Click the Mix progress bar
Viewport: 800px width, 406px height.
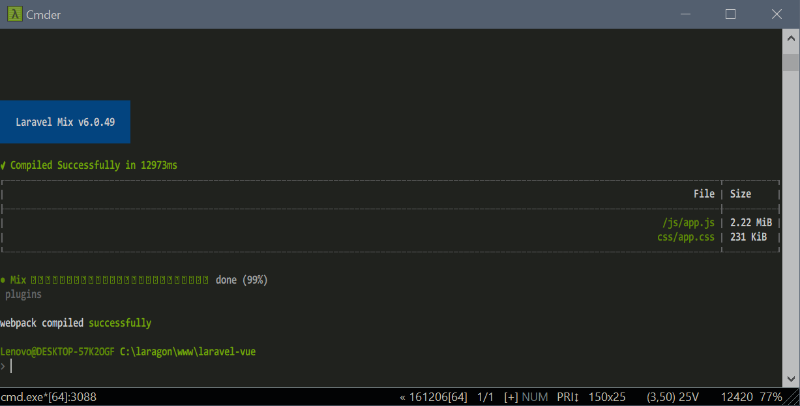(x=119, y=280)
